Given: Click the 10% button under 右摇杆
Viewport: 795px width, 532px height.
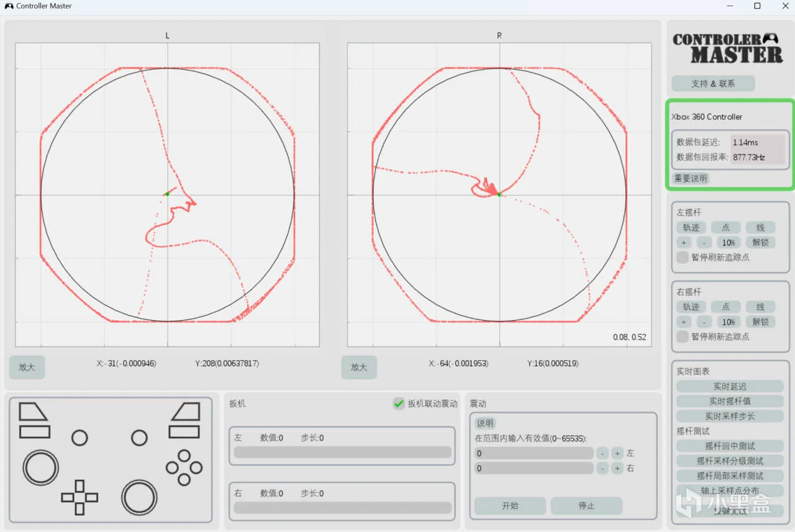Looking at the screenshot, I should 729,322.
